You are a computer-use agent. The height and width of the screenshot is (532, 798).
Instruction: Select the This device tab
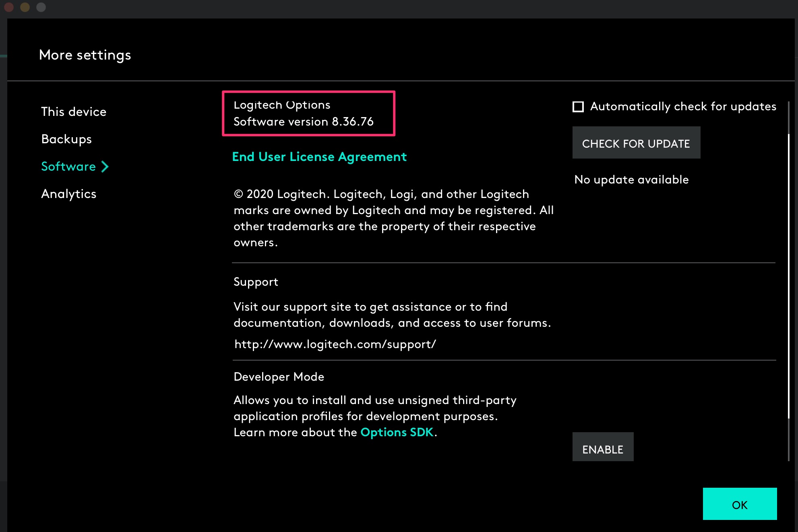pyautogui.click(x=73, y=111)
